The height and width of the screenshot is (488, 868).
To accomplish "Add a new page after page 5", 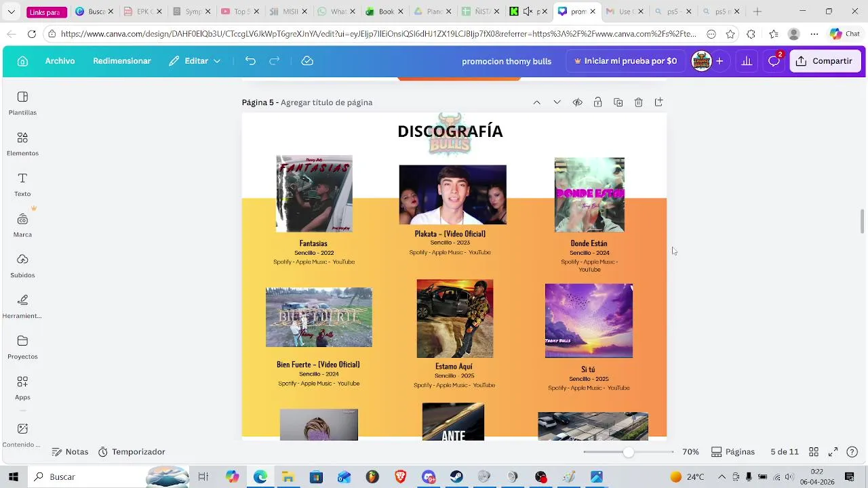I will 658,102.
